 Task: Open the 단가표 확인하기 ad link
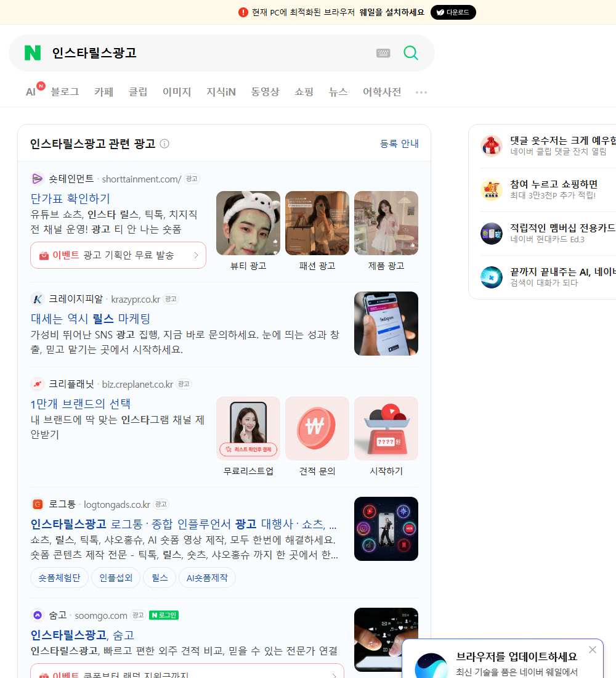tap(70, 198)
